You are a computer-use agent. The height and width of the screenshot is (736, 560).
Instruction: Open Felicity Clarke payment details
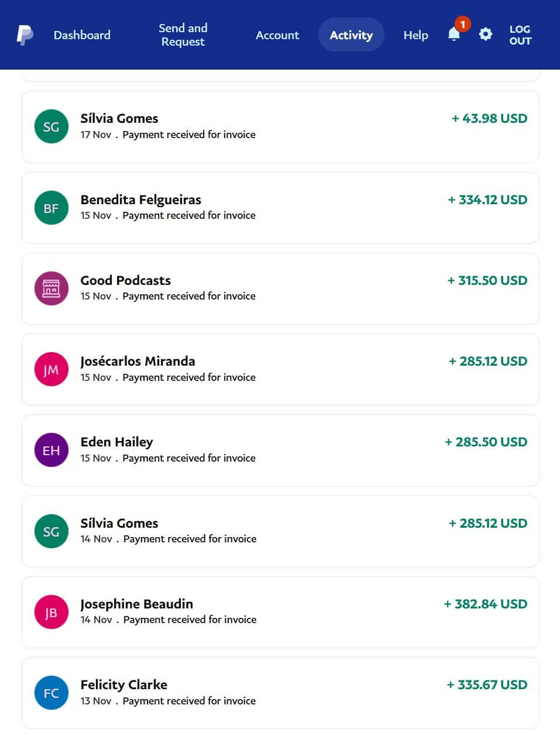click(x=280, y=693)
